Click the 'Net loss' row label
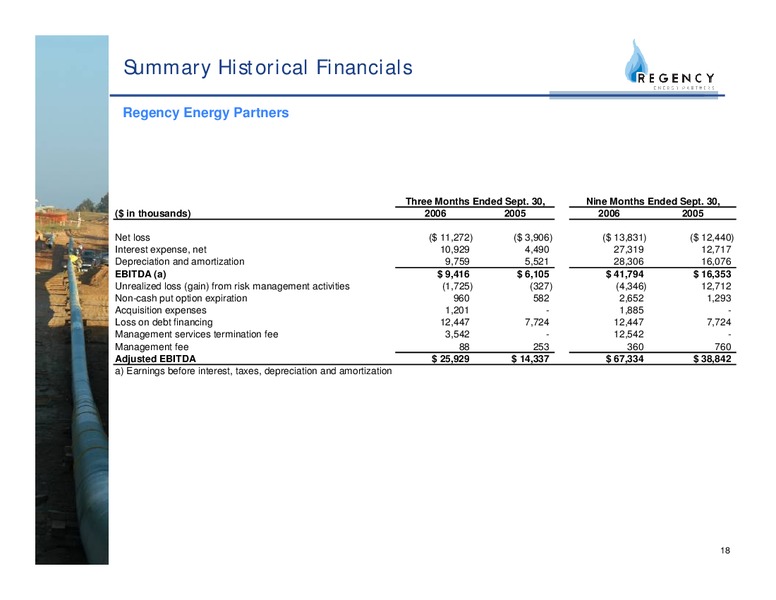The image size is (776, 600). coord(132,238)
